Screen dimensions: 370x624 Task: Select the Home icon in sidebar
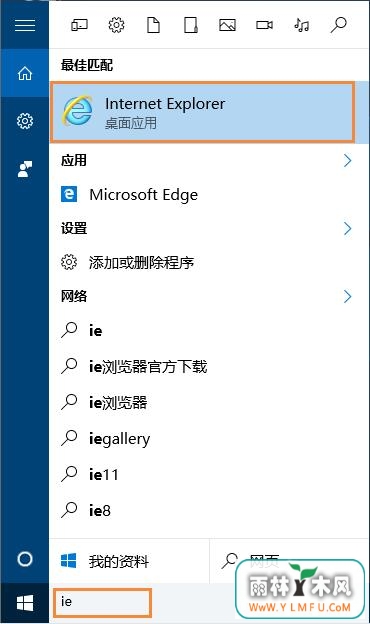coord(25,73)
